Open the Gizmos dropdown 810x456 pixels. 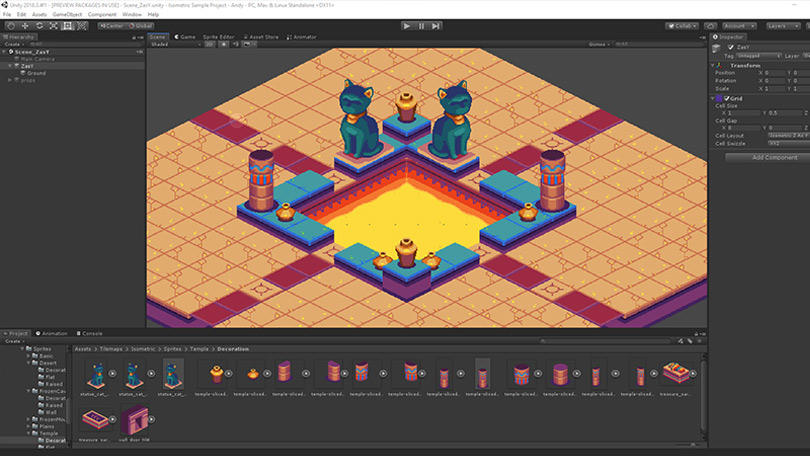(x=599, y=44)
